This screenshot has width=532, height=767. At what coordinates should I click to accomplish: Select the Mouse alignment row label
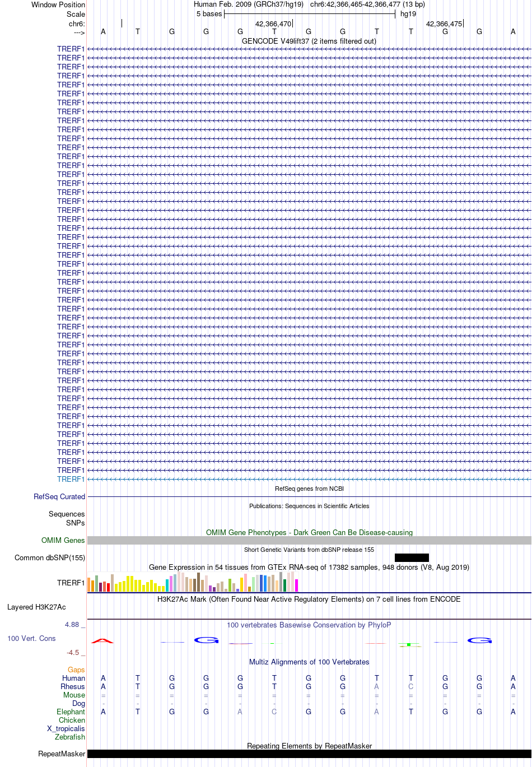coord(74,695)
